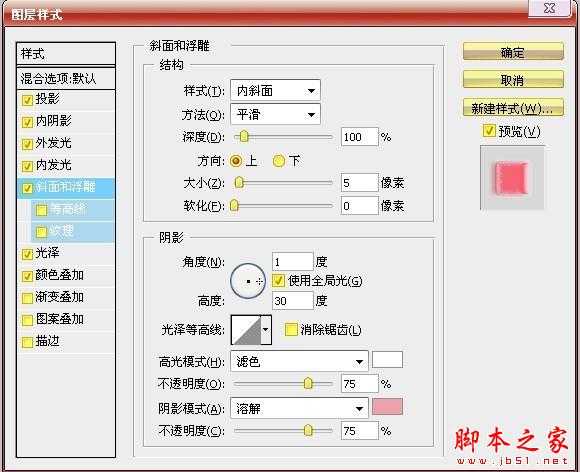
Task: Open the 投影 settings panel entry
Action: click(47, 99)
